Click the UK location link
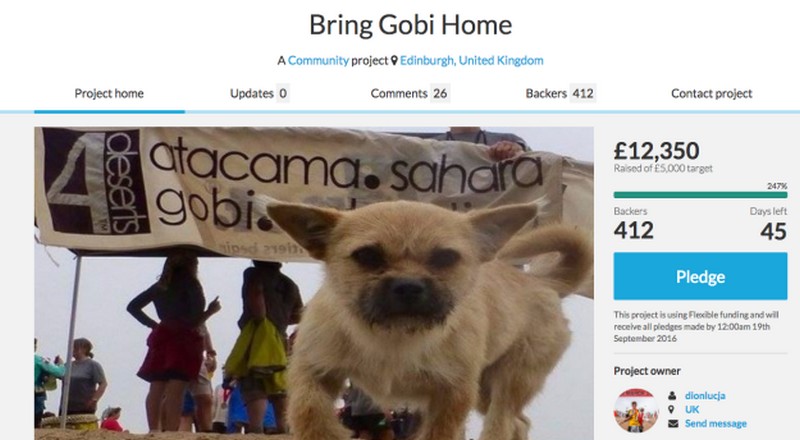 pos(692,409)
